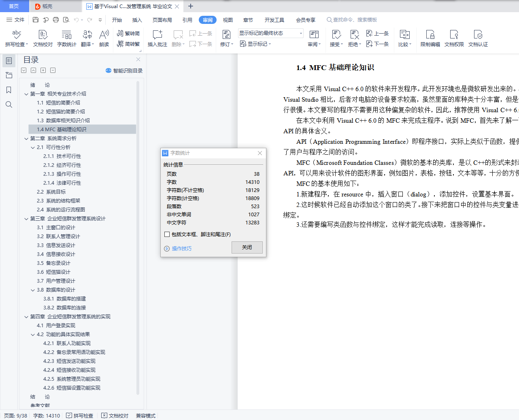The height and width of the screenshot is (420, 519).
Task: Collapse 第一章 相关专业技术介绍 node
Action: 26,94
